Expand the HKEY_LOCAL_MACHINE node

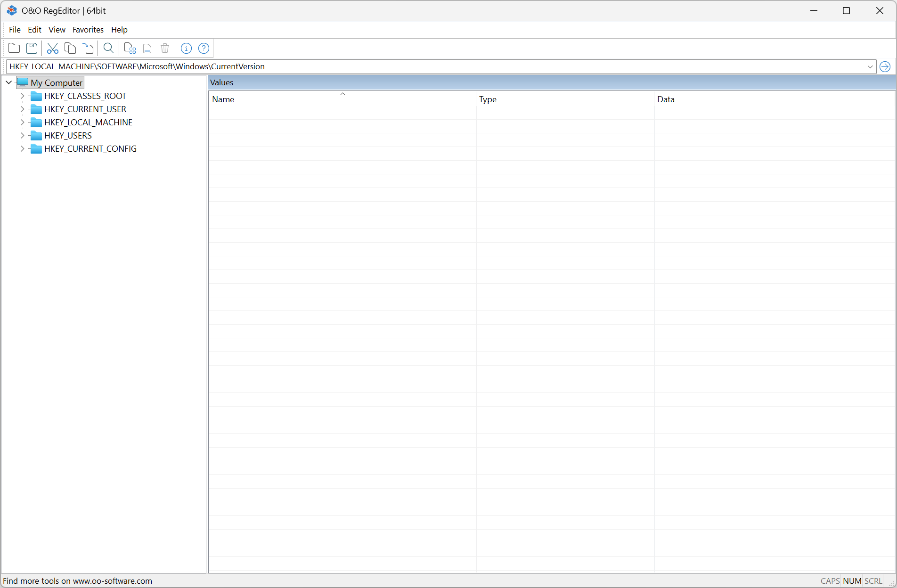click(x=22, y=122)
